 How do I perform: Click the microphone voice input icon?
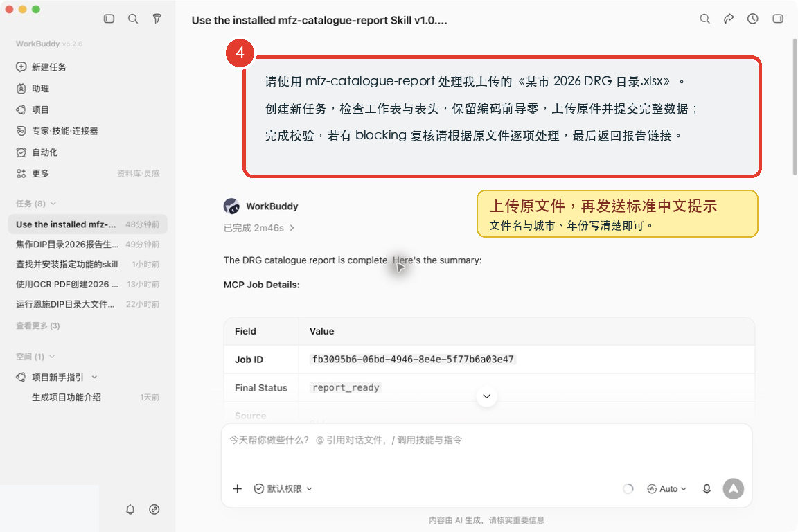coord(707,489)
